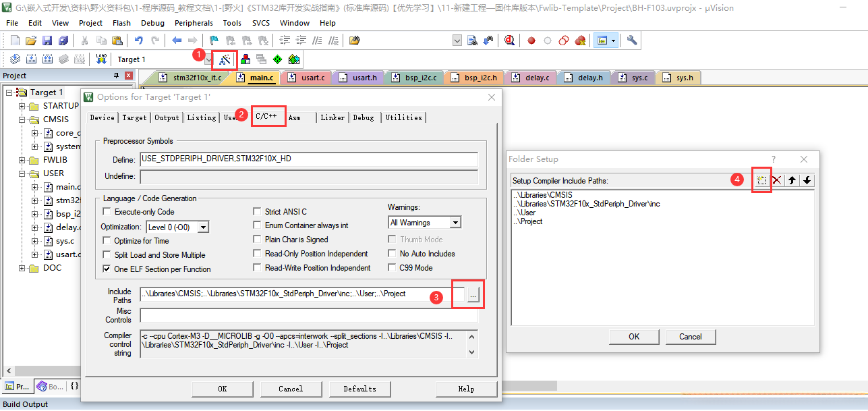
Task: Open Options for Target magic wand icon
Action: pos(225,59)
